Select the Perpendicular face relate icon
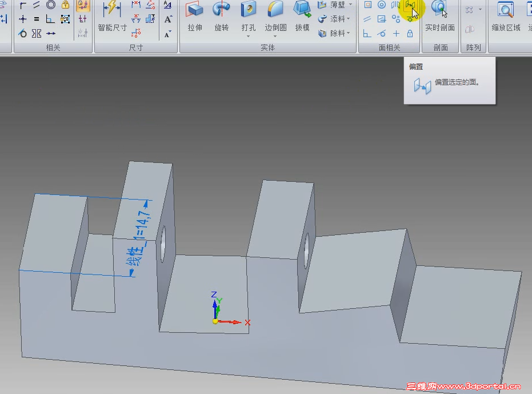 pyautogui.click(x=367, y=33)
